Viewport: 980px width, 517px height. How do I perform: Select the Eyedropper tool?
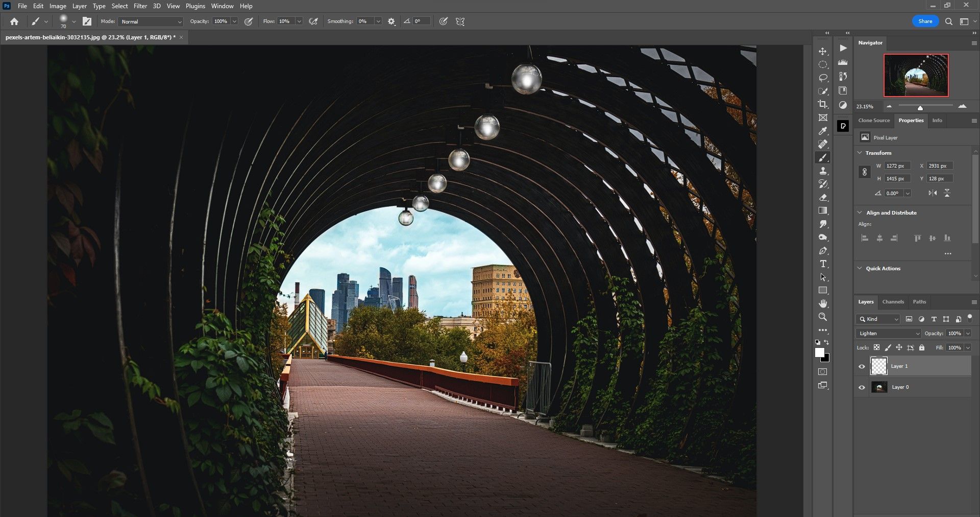tap(823, 131)
